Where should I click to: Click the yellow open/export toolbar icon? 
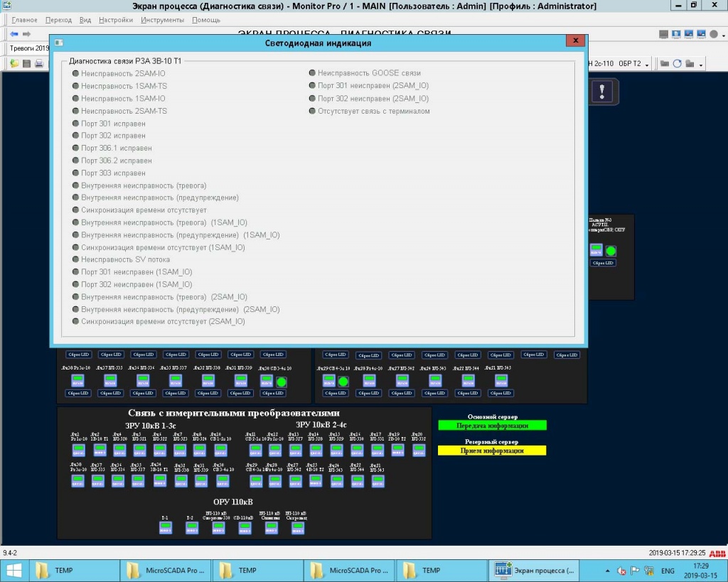point(14,63)
